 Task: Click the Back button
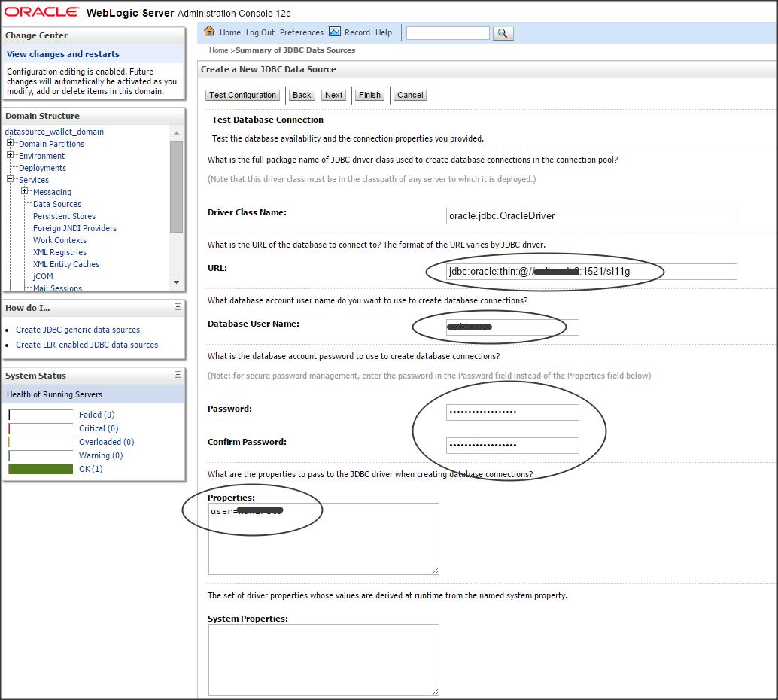pos(302,95)
